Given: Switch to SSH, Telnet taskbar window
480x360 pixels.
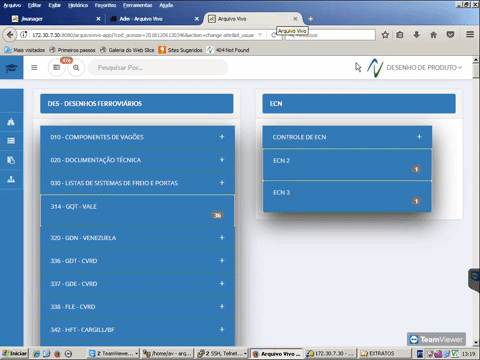Looking at the screenshot, I should pos(222,354).
